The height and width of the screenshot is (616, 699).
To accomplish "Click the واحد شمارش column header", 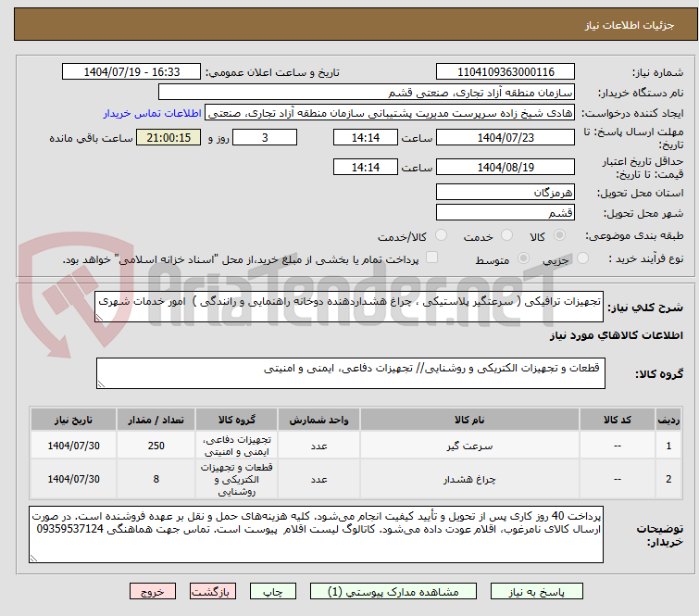I will [x=318, y=420].
